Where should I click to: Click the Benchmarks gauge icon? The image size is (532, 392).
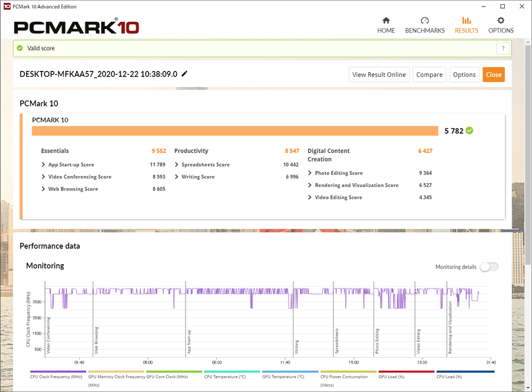click(425, 20)
